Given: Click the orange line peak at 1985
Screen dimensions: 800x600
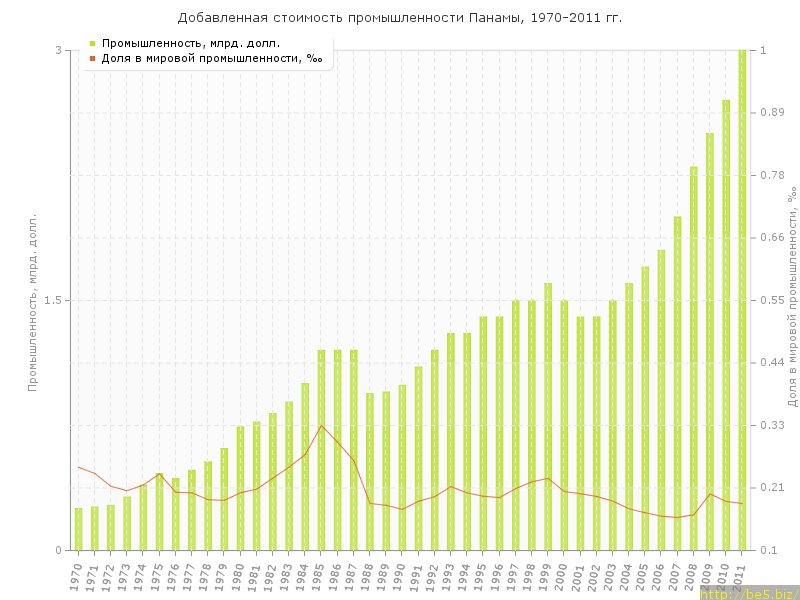Looking at the screenshot, I should (321, 426).
